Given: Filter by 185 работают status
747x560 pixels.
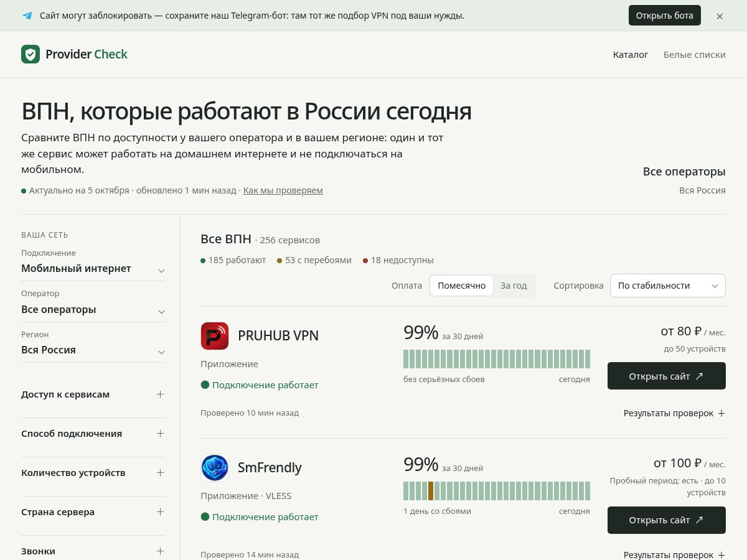Looking at the screenshot, I should click(233, 260).
